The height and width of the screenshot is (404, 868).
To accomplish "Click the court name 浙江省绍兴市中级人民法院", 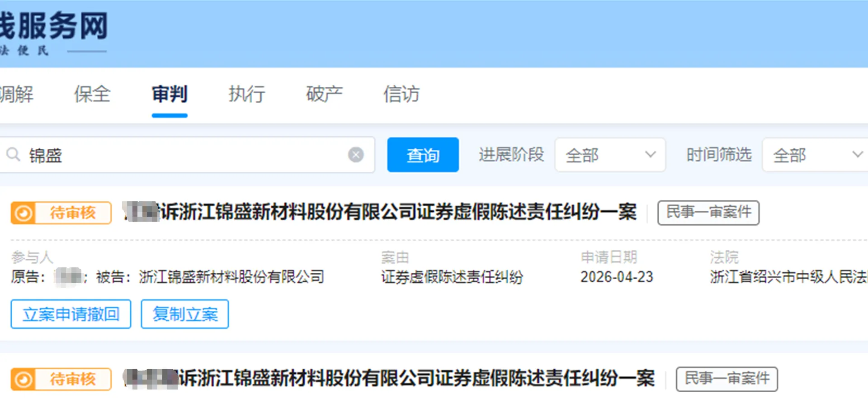I will (789, 277).
